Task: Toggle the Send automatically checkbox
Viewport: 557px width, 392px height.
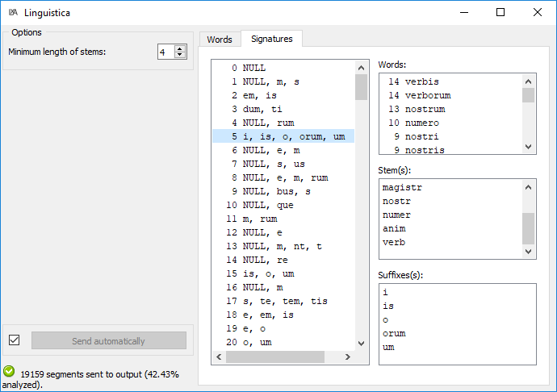Action: (x=15, y=340)
